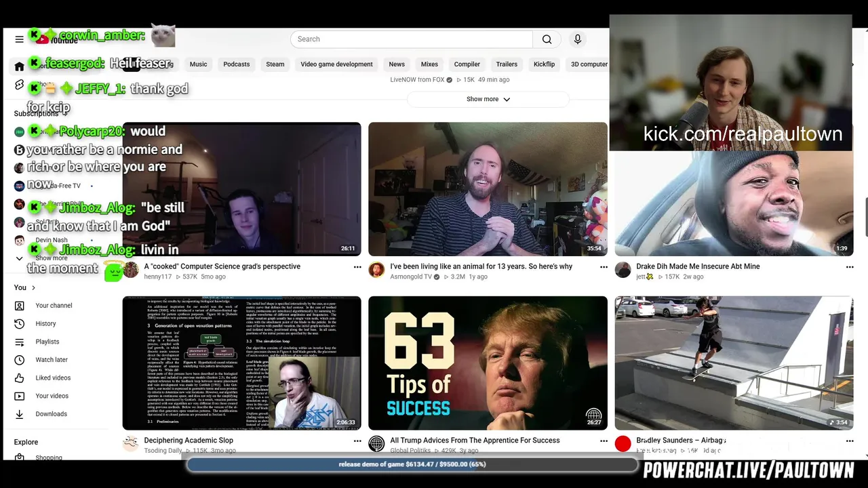Open Deciphering Academic Slop thumbnail
868x488 pixels.
coord(241,363)
